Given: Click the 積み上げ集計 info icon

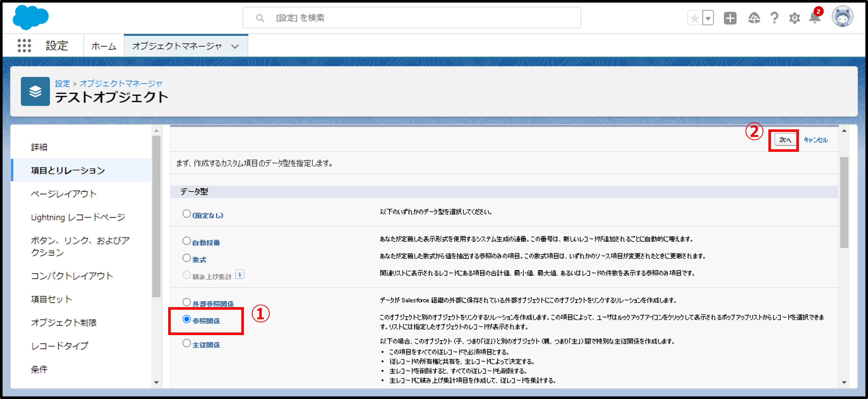Looking at the screenshot, I should pos(240,275).
